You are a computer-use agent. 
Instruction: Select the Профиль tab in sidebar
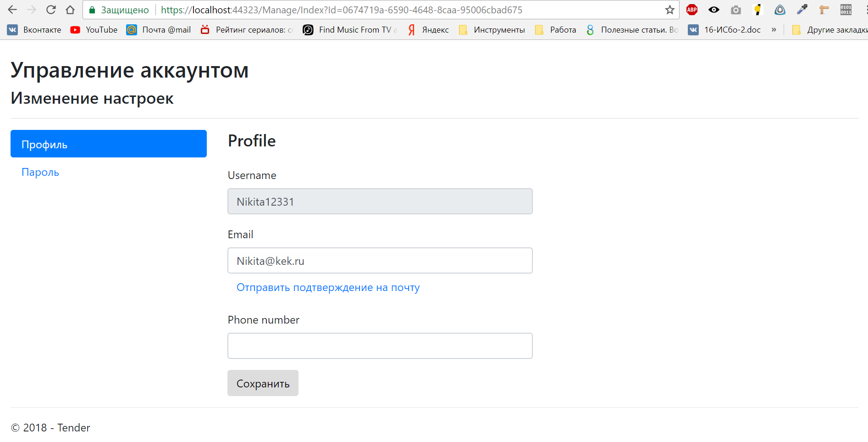[x=109, y=144]
